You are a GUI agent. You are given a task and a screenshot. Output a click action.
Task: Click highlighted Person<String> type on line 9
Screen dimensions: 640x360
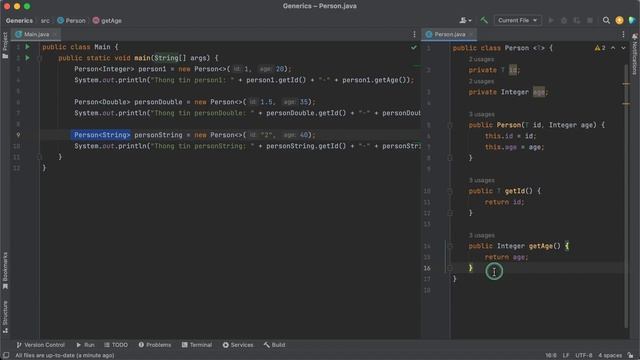(x=102, y=135)
